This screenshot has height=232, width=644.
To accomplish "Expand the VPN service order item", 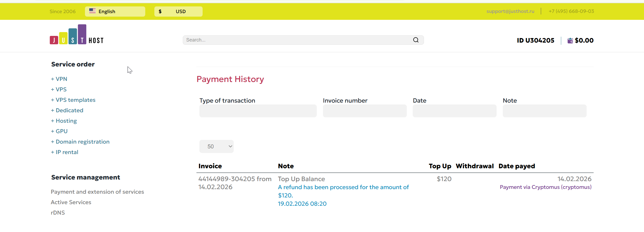I will point(59,79).
